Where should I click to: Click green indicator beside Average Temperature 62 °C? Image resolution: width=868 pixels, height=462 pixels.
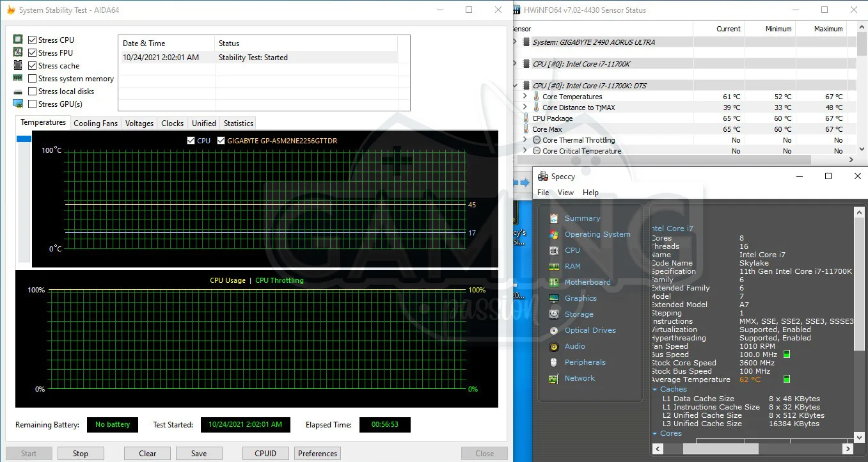pos(787,379)
